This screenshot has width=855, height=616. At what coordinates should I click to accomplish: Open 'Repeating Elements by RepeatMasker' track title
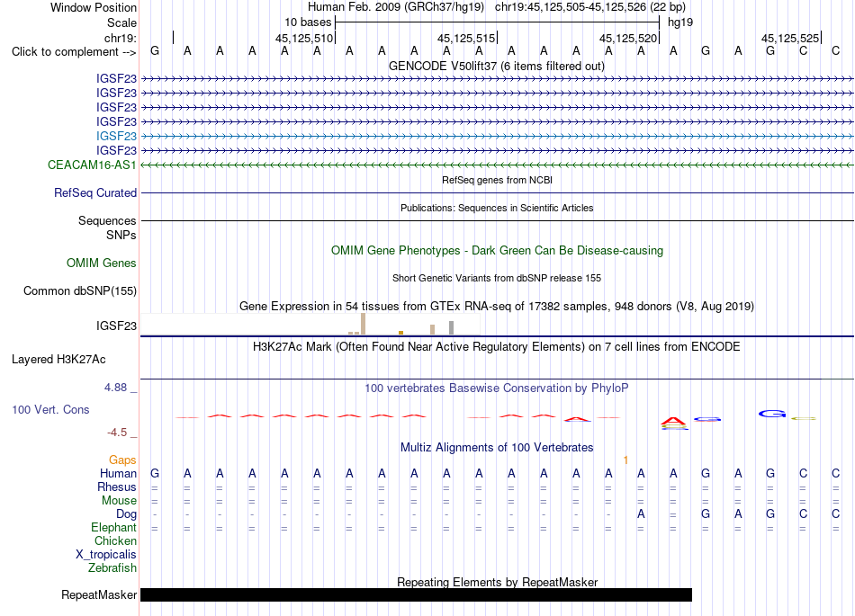pos(497,582)
